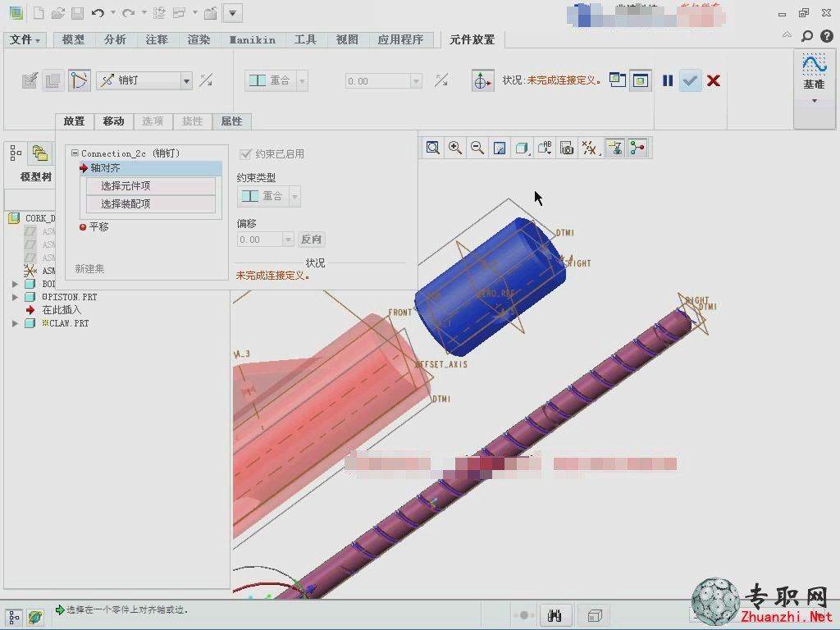The height and width of the screenshot is (630, 840).
Task: Click the offset 0.00 field in ribbon
Action: coord(378,81)
